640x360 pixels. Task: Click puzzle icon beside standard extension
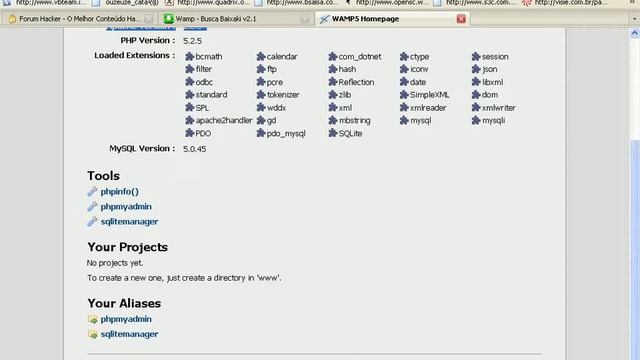[189, 95]
